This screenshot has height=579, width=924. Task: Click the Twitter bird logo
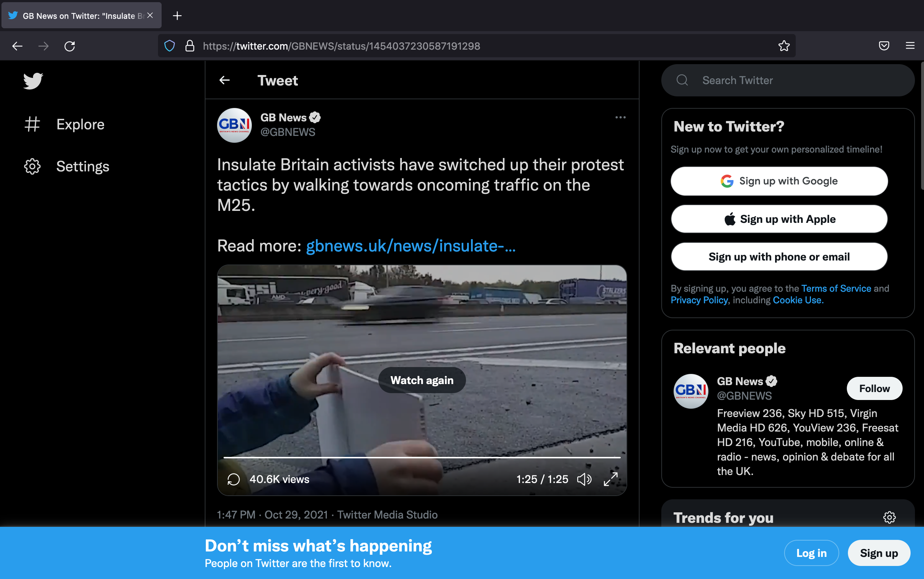coord(33,81)
